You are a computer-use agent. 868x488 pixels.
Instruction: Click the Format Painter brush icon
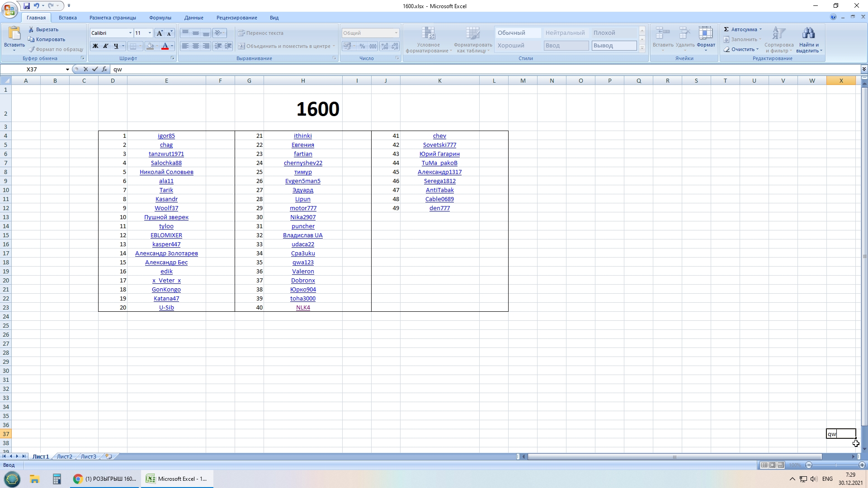(x=32, y=49)
